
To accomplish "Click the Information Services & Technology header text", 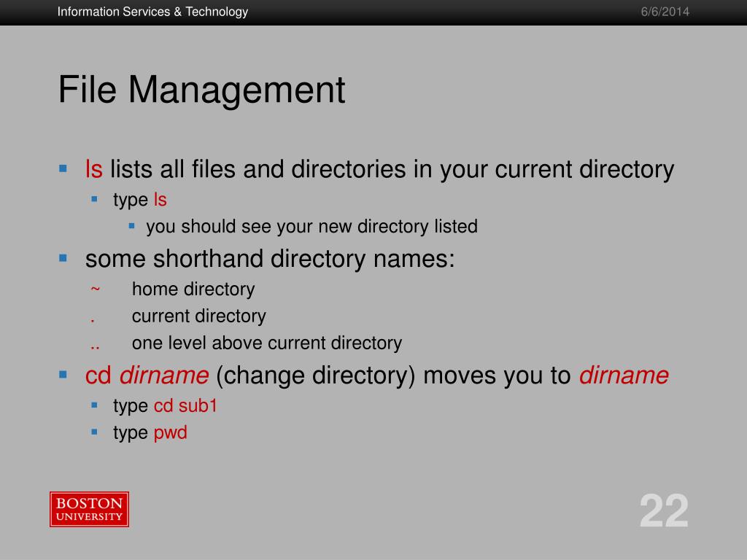I will [152, 12].
